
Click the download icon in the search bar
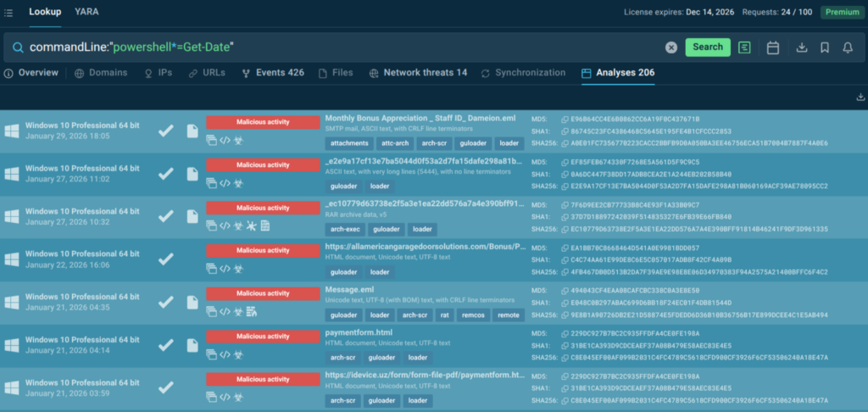point(802,47)
